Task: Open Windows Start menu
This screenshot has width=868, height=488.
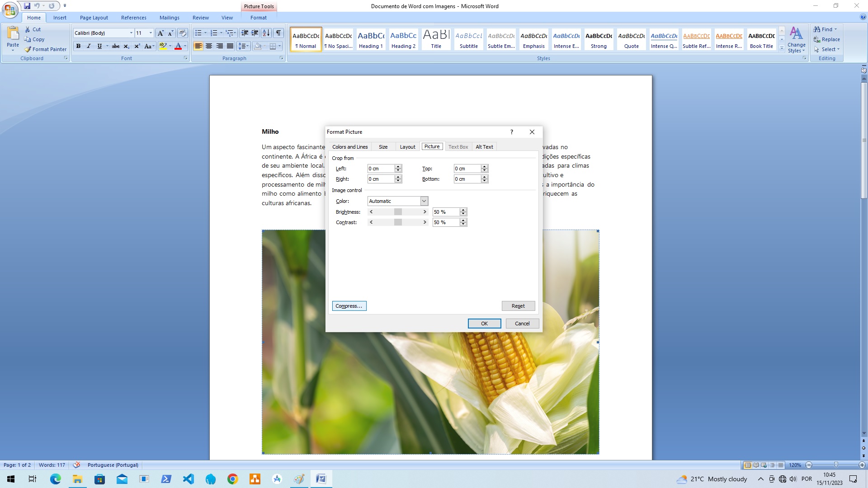Action: pyautogui.click(x=11, y=479)
